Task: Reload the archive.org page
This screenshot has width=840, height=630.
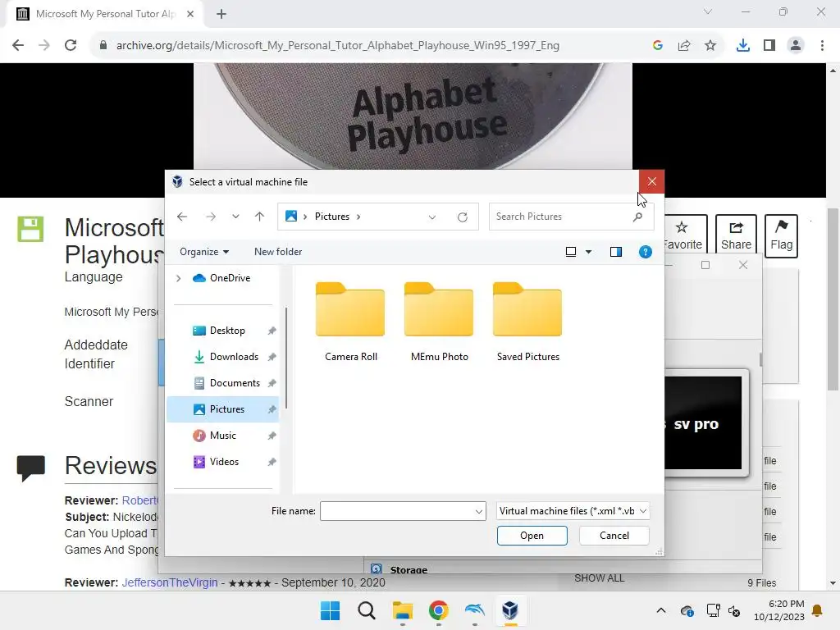Action: coord(71,46)
